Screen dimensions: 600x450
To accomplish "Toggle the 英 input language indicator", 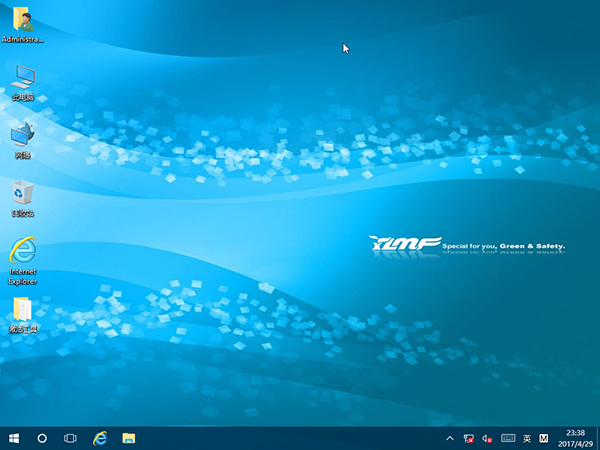I will coord(527,438).
